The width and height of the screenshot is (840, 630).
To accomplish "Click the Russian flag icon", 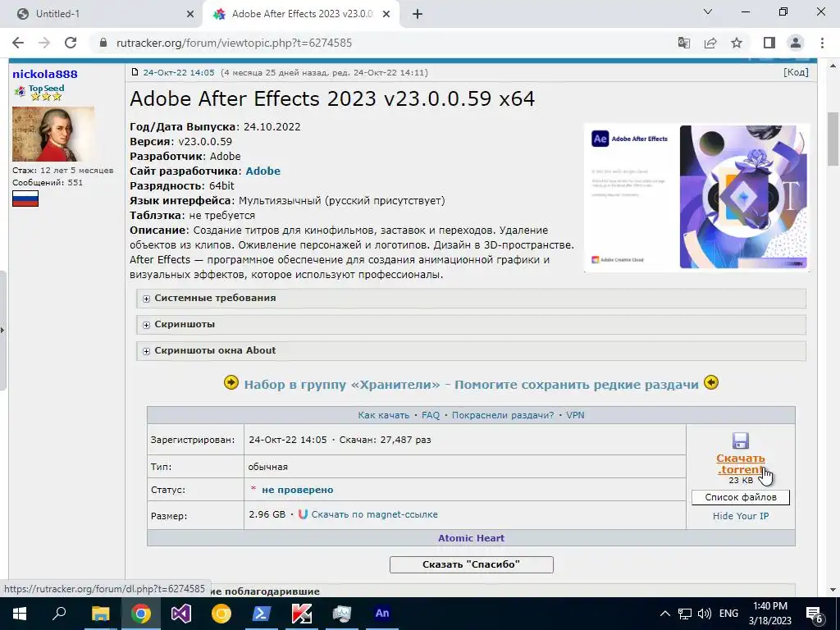I will pyautogui.click(x=25, y=199).
